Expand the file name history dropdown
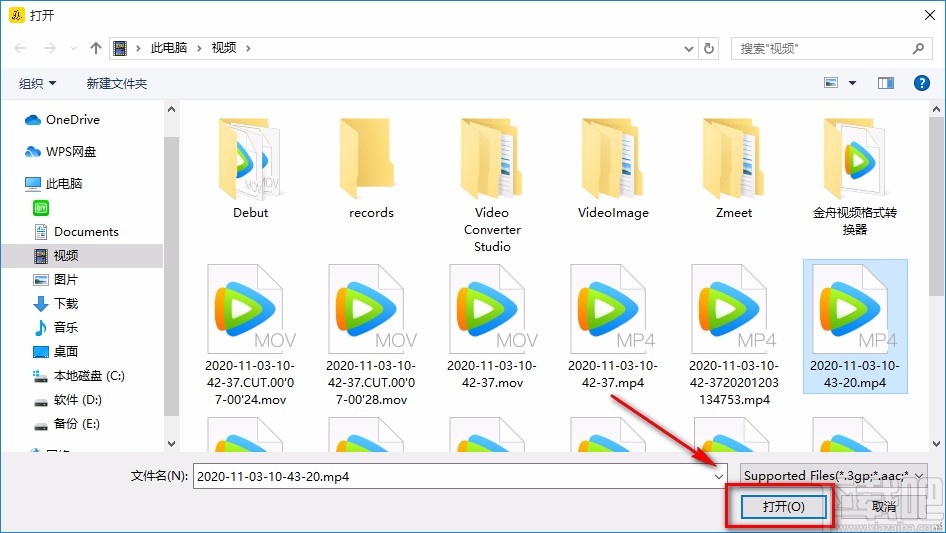The width and height of the screenshot is (946, 533). [x=719, y=476]
